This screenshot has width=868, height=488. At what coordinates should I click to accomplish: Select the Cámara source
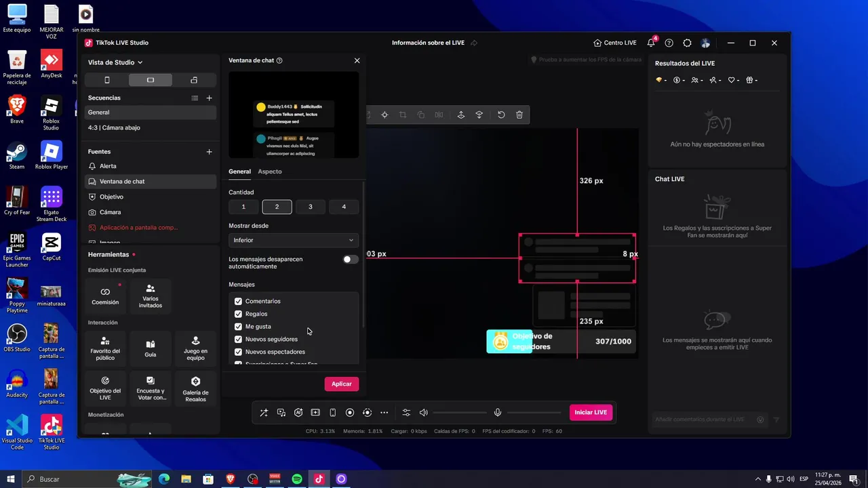tap(151, 212)
